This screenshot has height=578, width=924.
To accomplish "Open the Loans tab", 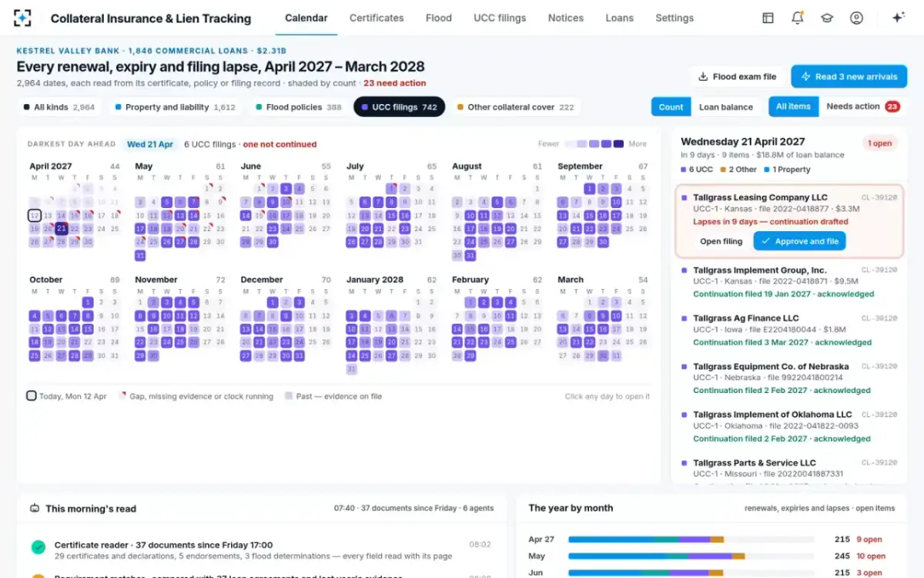I will tap(620, 18).
